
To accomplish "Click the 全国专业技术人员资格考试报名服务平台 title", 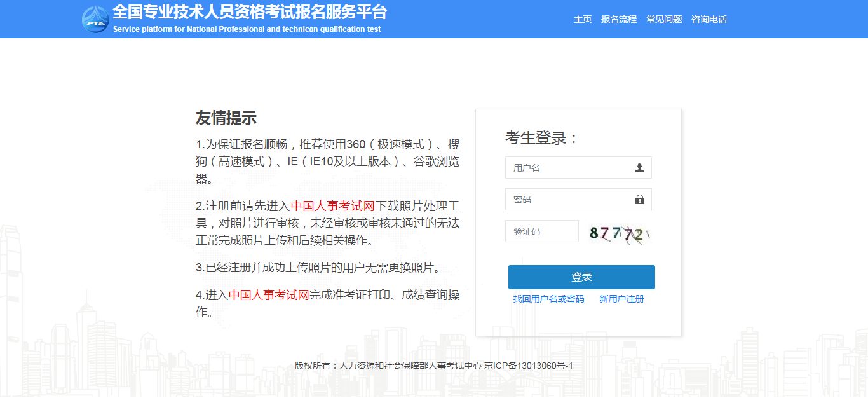I will pyautogui.click(x=250, y=12).
